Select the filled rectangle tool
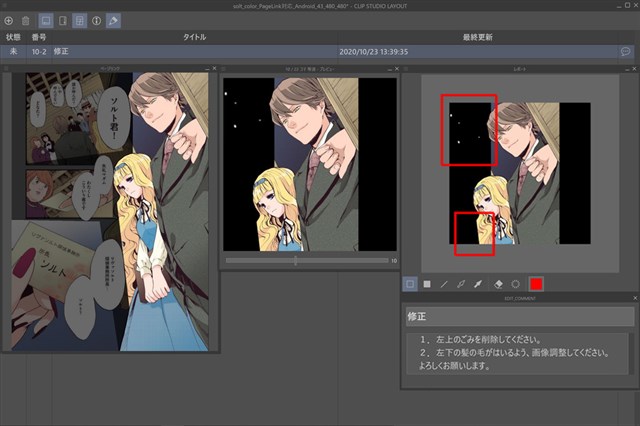The height and width of the screenshot is (426, 640). tap(427, 284)
